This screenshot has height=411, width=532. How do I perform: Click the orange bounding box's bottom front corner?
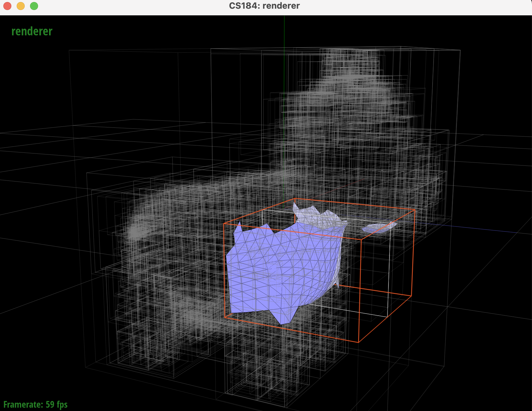(358, 342)
